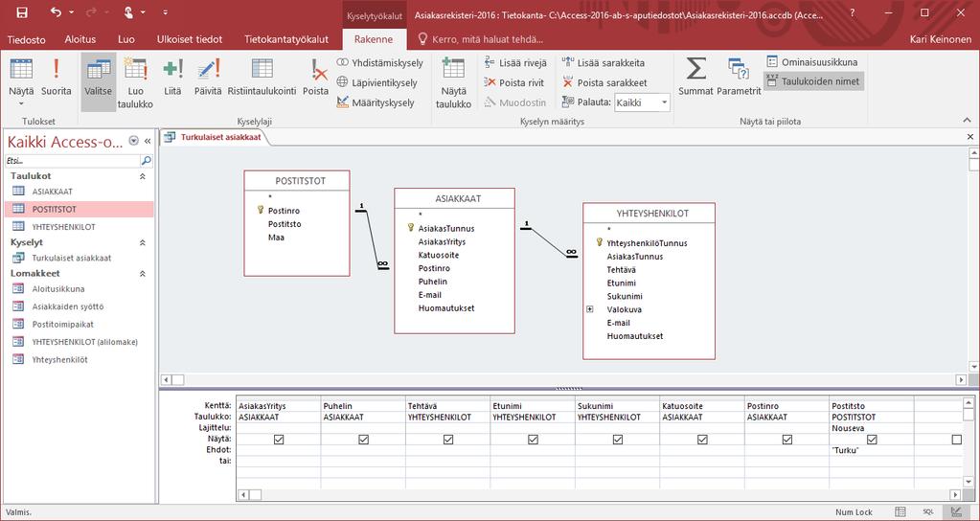Open the Luo ribbon tab
The height and width of the screenshot is (521, 980).
(126, 39)
